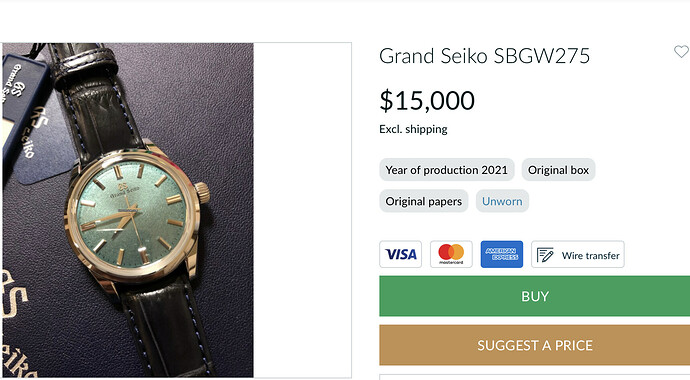Select the Mastercard payment icon
The height and width of the screenshot is (380, 690).
(451, 254)
